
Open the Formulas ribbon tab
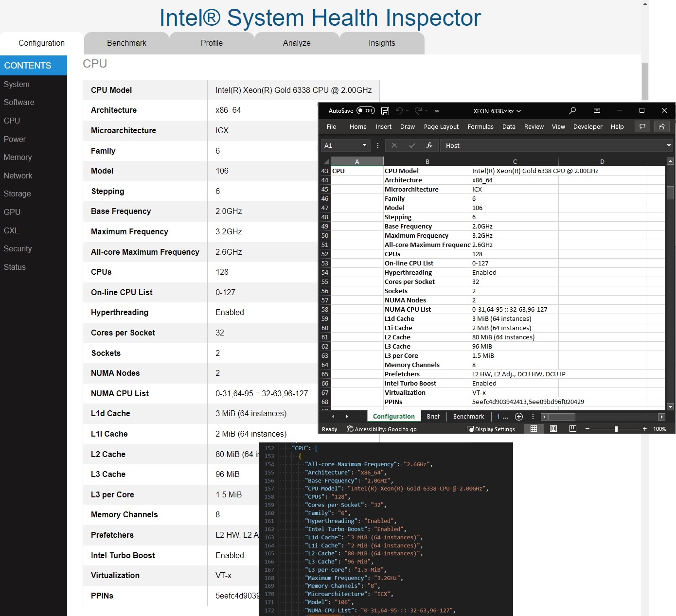coord(480,126)
